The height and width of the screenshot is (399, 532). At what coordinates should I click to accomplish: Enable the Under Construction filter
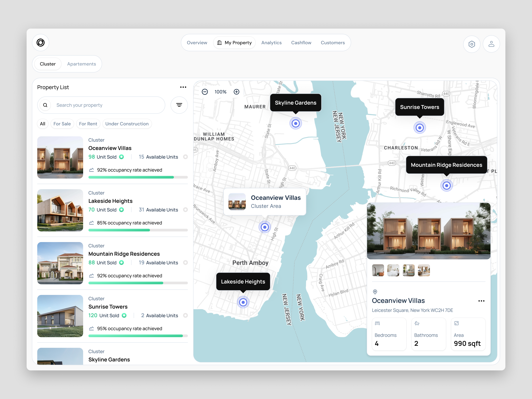tap(127, 124)
